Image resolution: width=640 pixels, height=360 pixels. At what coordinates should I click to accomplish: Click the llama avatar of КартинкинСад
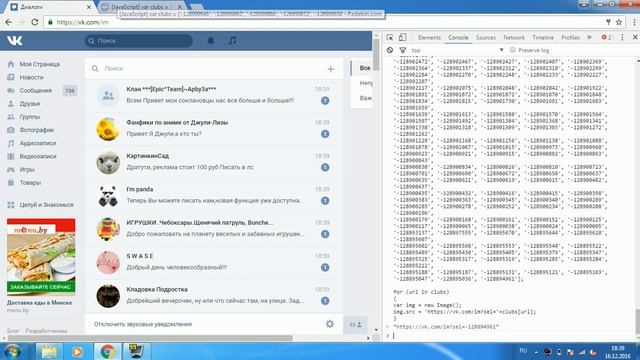pos(108,162)
